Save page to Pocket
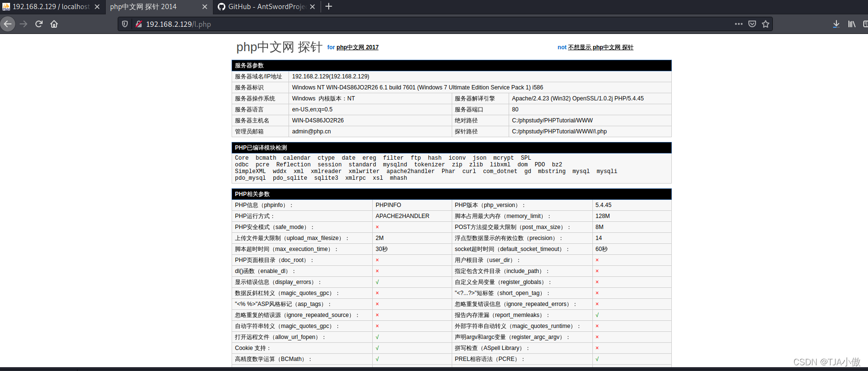The width and height of the screenshot is (868, 371). pos(752,24)
